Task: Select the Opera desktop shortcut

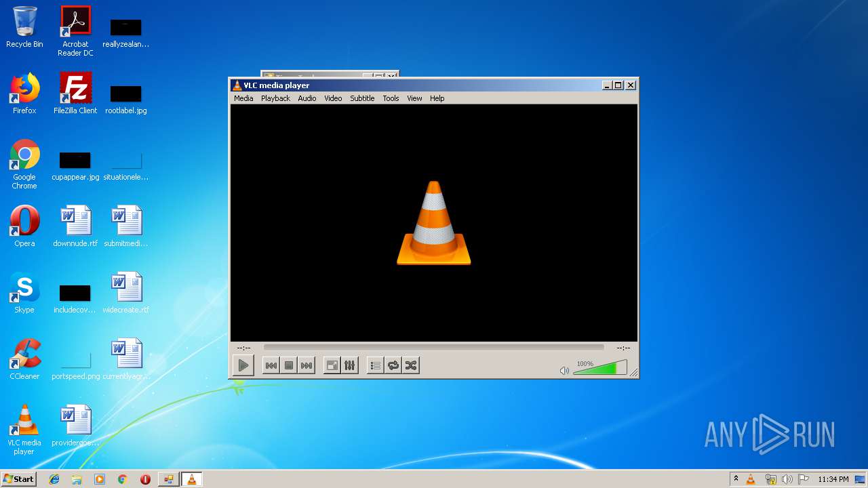Action: (x=24, y=226)
